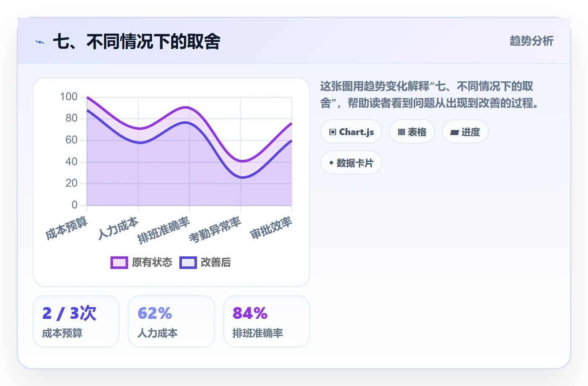Click the 数据卡片 tag pill
This screenshot has width=588, height=386.
[351, 163]
